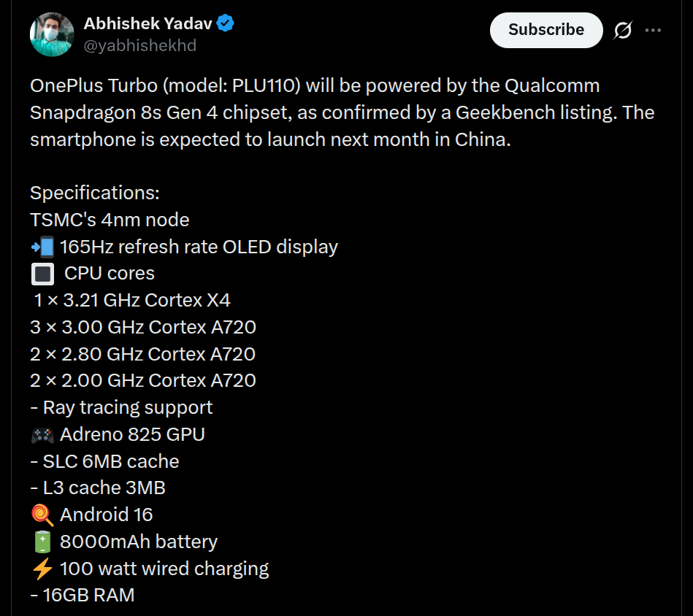Click the Abhishek Yadav display name
This screenshot has height=616, width=693.
pos(148,23)
